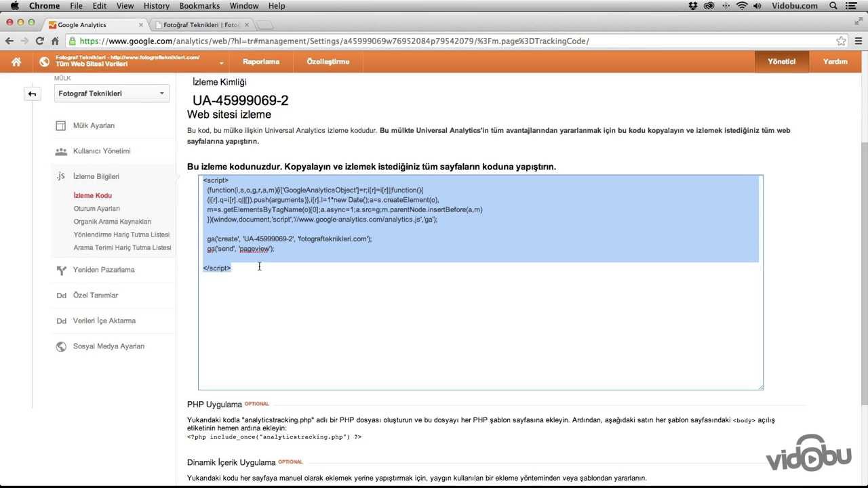Click the Wi-Fi status icon
This screenshot has height=488, width=868.
point(741,6)
